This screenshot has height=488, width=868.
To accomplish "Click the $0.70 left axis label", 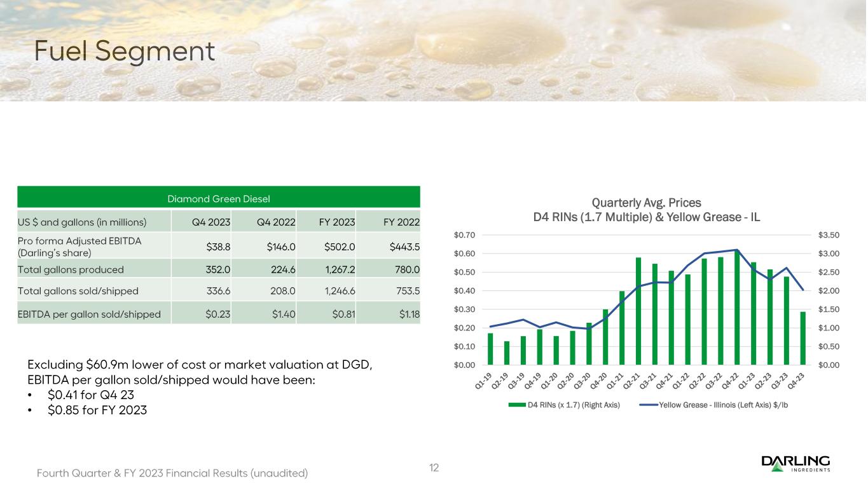I will 464,235.
